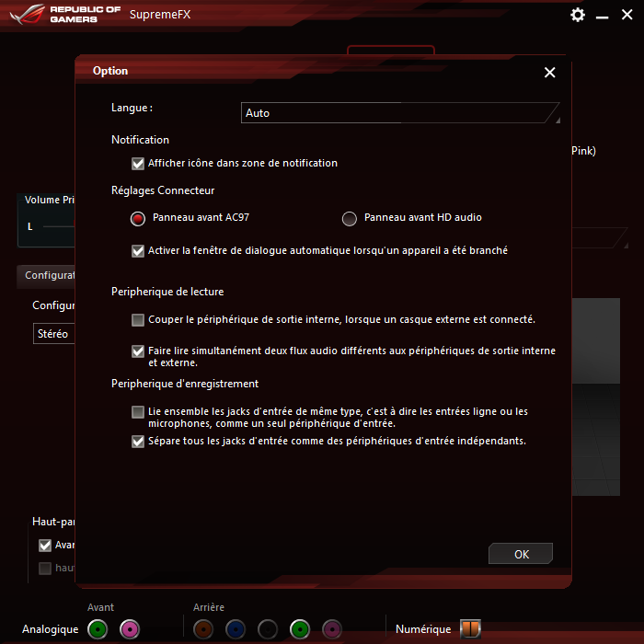Toggle Faire lire simultanément deux flux audio

pos(138,351)
